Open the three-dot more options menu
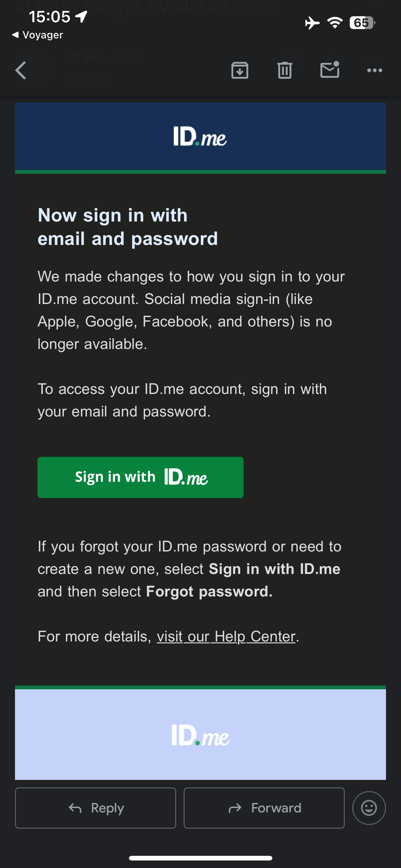The image size is (401, 868). (374, 70)
